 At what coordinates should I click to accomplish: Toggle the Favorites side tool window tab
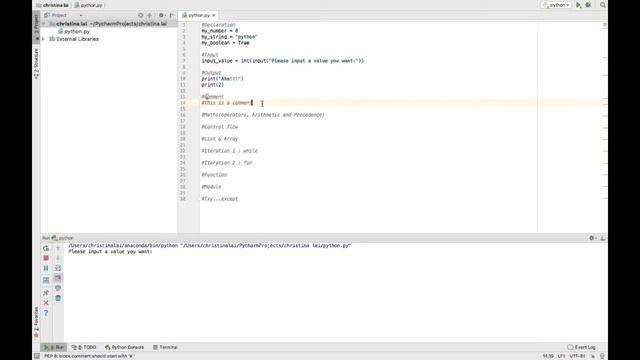tap(36, 322)
